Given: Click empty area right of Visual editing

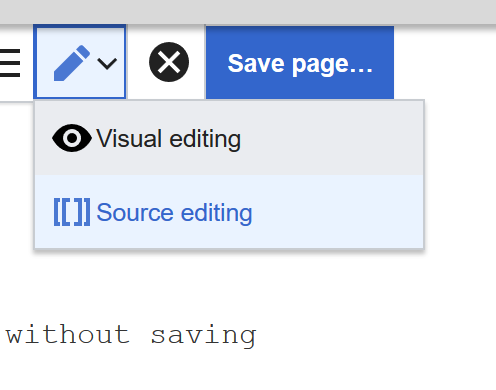Looking at the screenshot, I should pyautogui.click(x=332, y=138).
